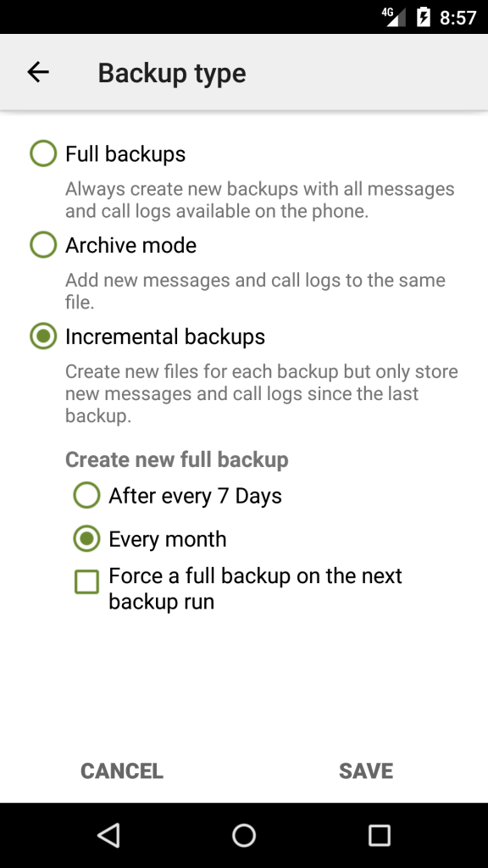Tap the Full backups description text

point(259,200)
